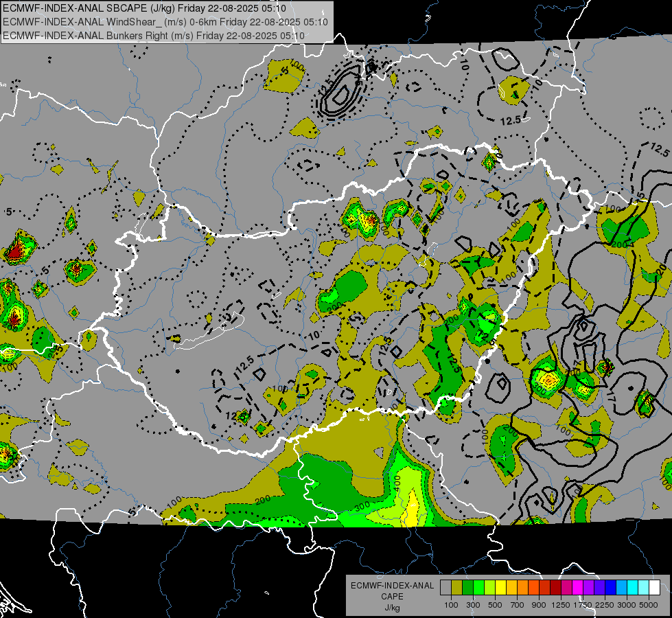Click the olive legend swatch for 100-200 J/kg
672x618 pixels.
(x=456, y=587)
